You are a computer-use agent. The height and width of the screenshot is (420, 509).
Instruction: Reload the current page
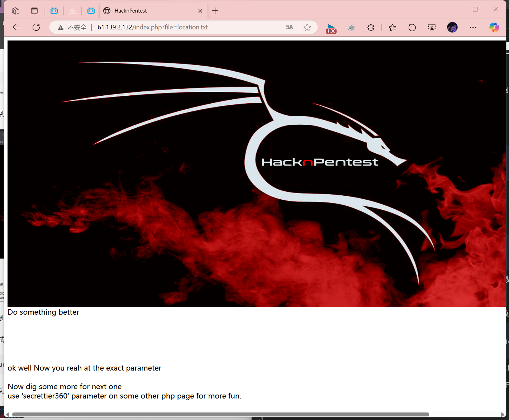[36, 27]
